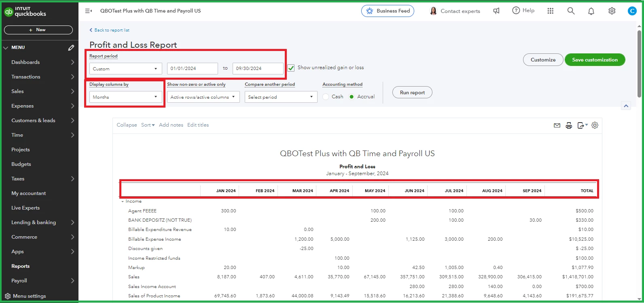Expand the Transactions menu chevron
Image resolution: width=644 pixels, height=303 pixels.
coord(72,77)
